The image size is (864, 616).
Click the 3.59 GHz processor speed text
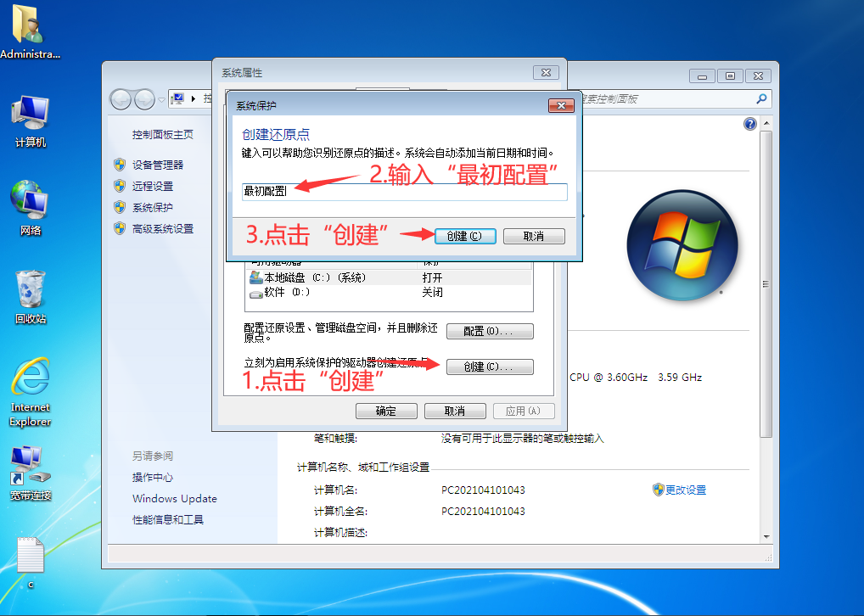coord(680,378)
